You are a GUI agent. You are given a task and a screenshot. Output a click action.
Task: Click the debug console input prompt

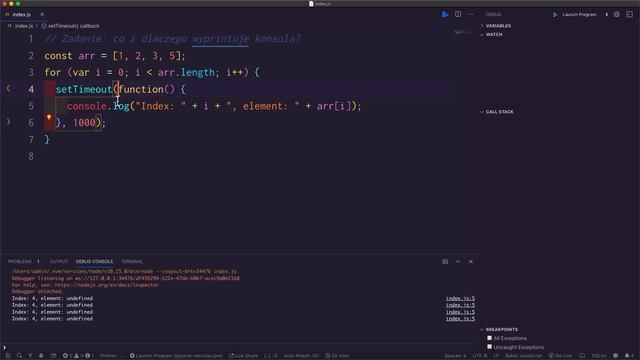coord(239,348)
